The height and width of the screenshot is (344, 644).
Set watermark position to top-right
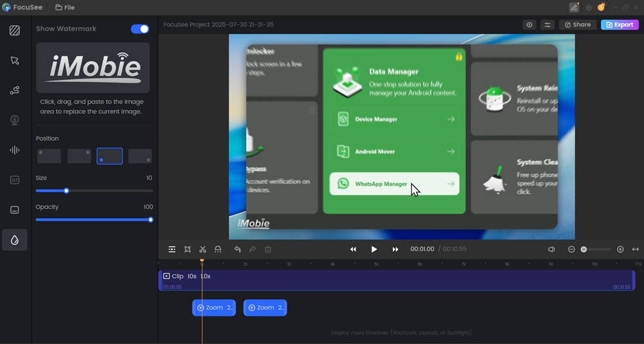(79, 156)
